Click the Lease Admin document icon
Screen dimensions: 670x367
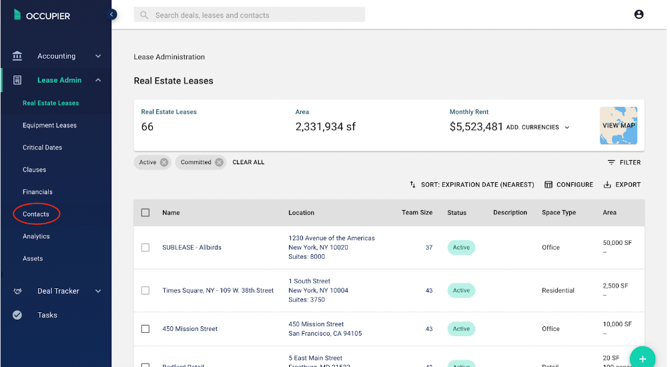point(17,80)
